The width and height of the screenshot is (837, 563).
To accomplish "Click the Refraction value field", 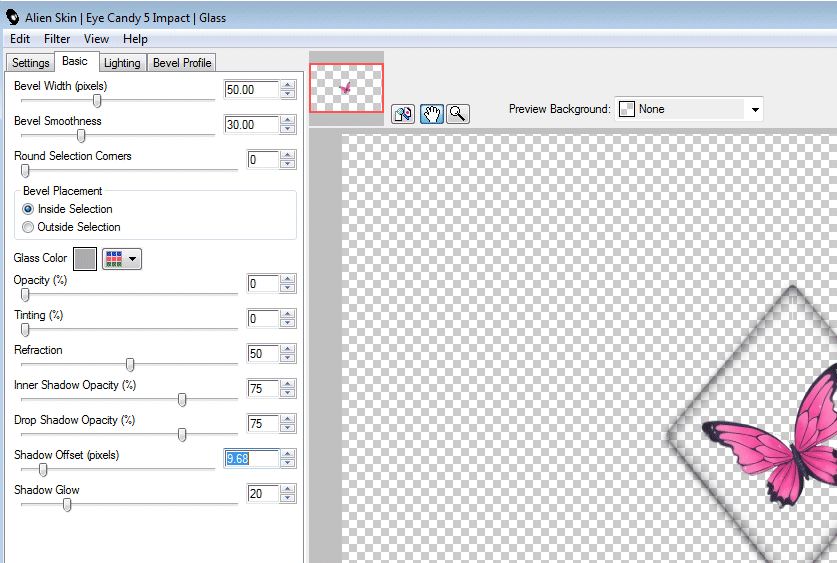I will [x=263, y=353].
